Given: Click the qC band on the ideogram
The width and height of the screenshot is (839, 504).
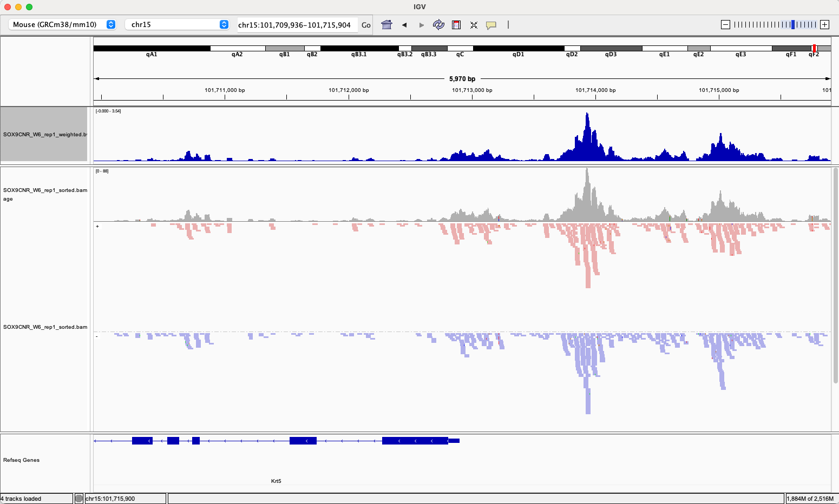Looking at the screenshot, I should point(460,49).
